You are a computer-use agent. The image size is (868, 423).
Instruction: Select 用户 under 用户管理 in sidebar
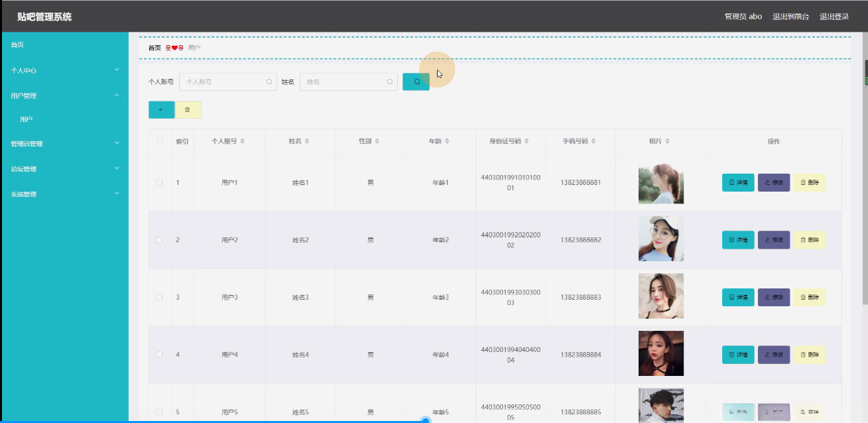[x=26, y=119]
